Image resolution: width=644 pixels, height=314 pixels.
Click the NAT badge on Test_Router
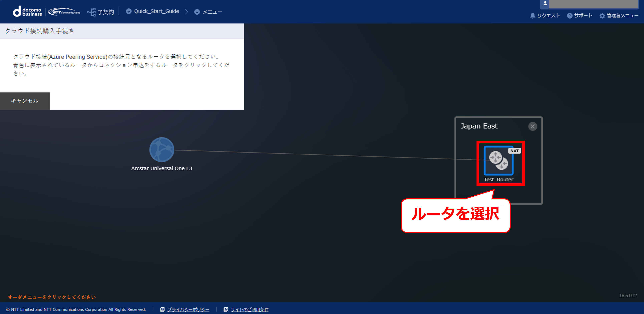tap(514, 151)
